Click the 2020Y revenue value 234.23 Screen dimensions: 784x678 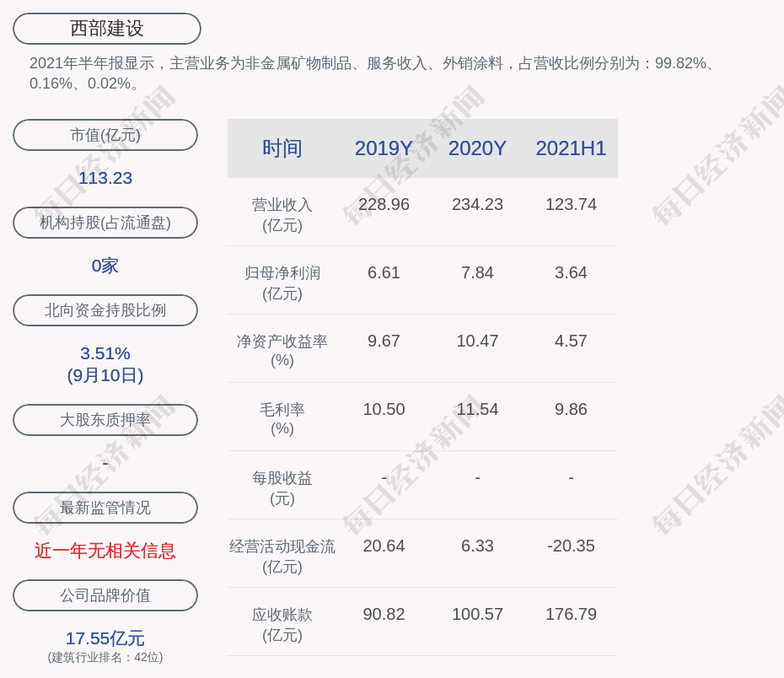click(x=477, y=205)
